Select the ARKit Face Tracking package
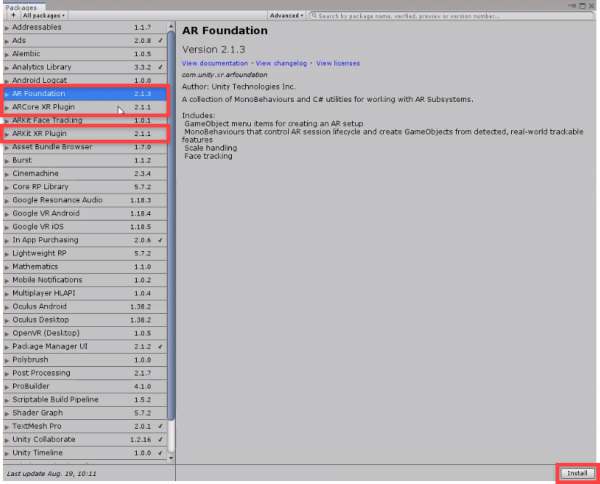 (x=85, y=120)
